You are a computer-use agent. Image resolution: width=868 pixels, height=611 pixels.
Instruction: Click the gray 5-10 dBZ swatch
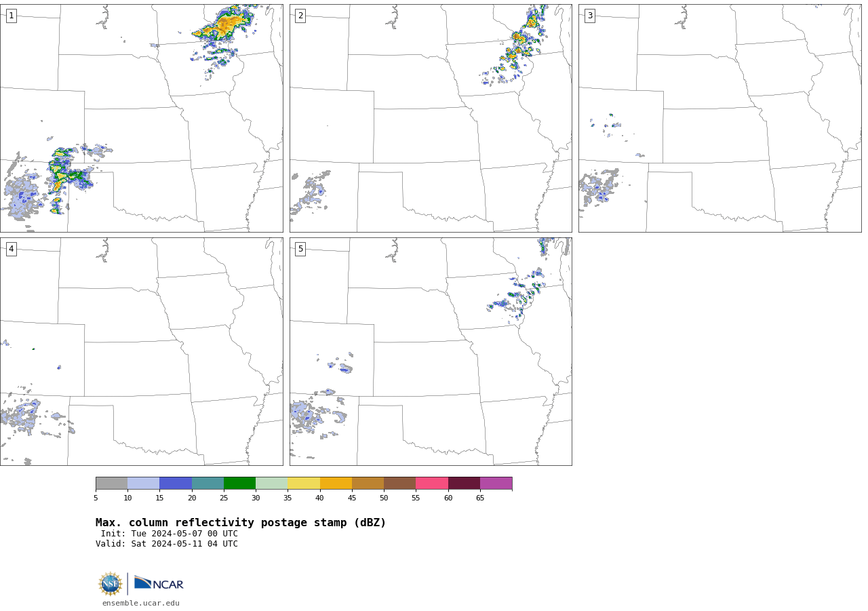tap(112, 484)
